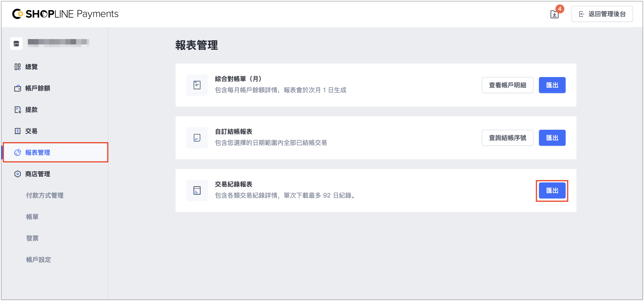Click the 總覽 dashboard icon

click(18, 67)
